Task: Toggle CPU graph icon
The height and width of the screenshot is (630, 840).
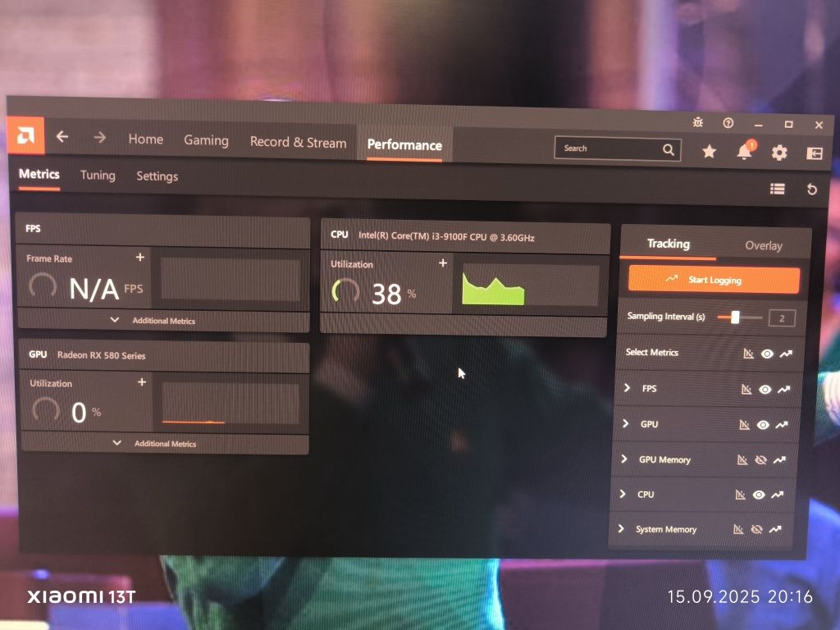Action: point(740,495)
